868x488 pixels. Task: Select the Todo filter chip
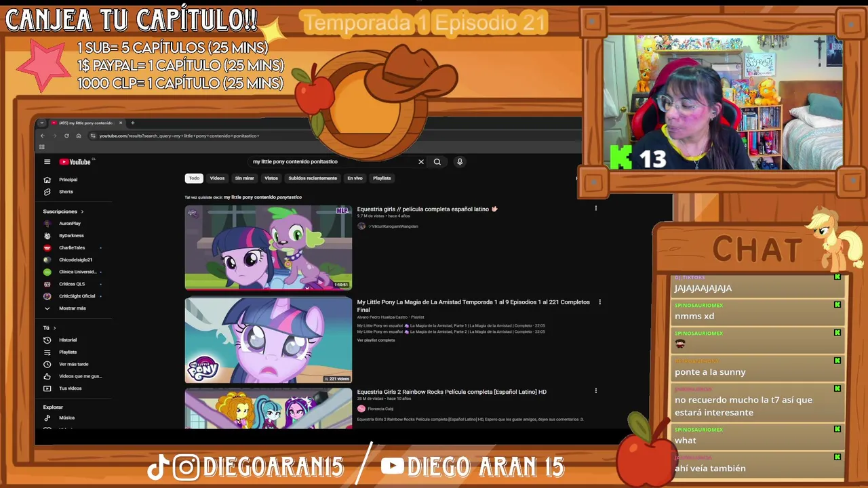194,178
